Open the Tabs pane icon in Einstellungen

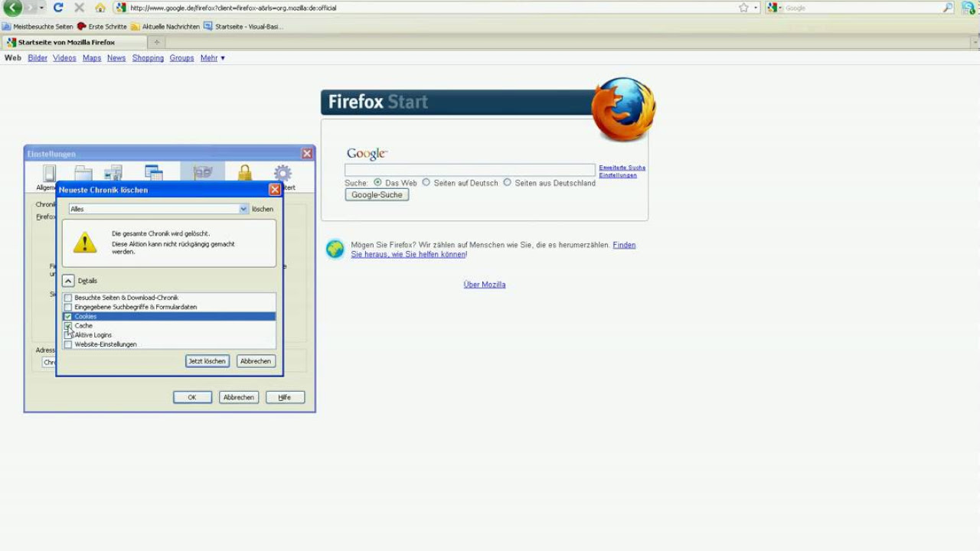[83, 173]
